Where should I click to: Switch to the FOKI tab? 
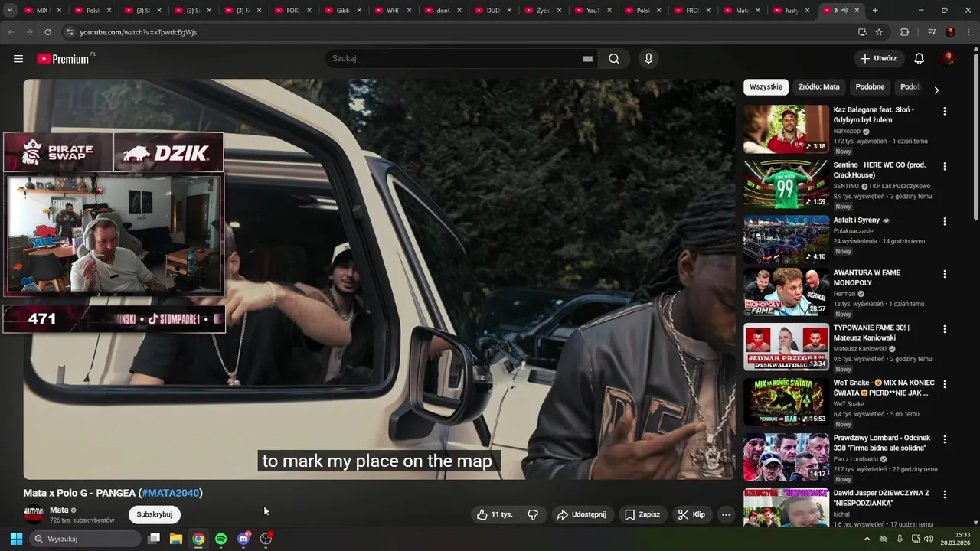(292, 11)
